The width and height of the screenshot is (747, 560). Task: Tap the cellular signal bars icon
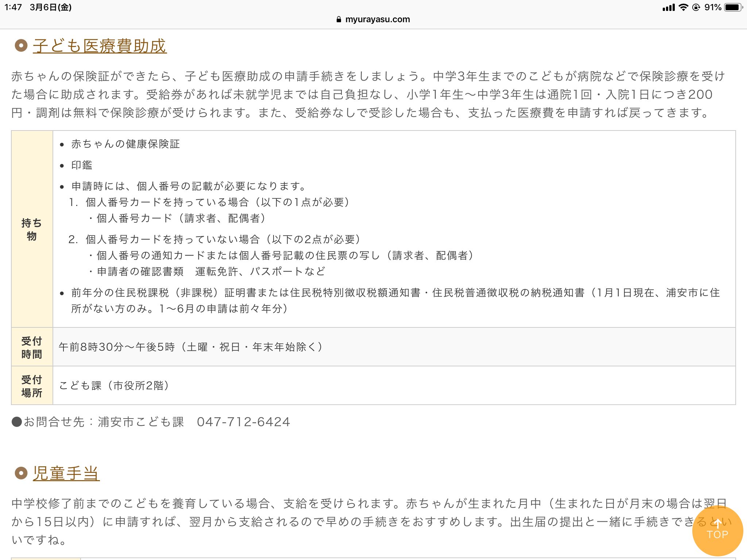click(668, 7)
